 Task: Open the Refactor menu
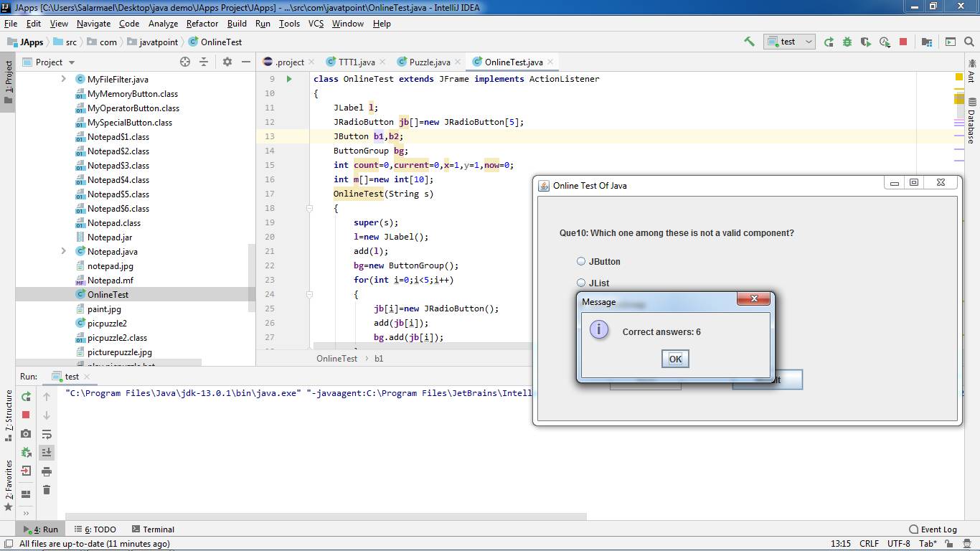point(202,23)
